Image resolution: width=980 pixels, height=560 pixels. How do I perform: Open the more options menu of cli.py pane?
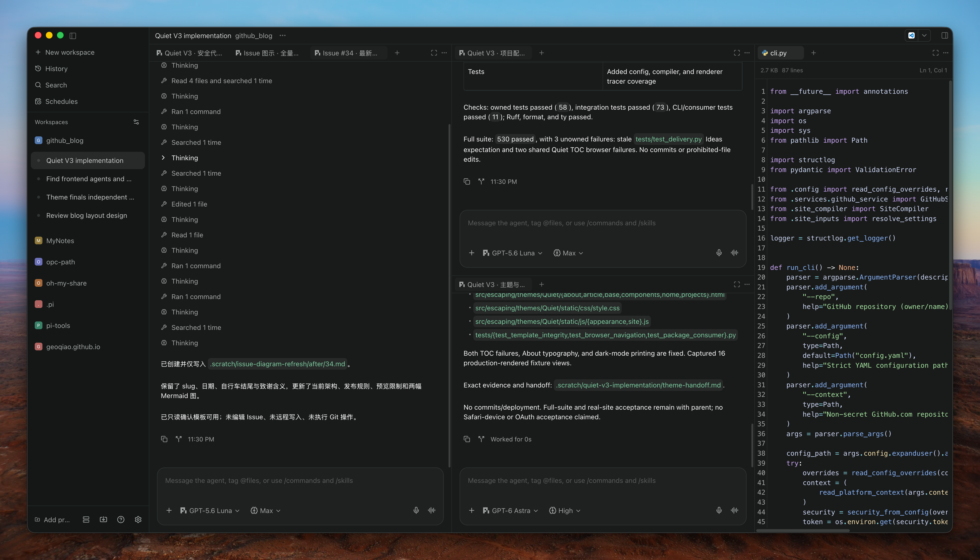(x=946, y=53)
